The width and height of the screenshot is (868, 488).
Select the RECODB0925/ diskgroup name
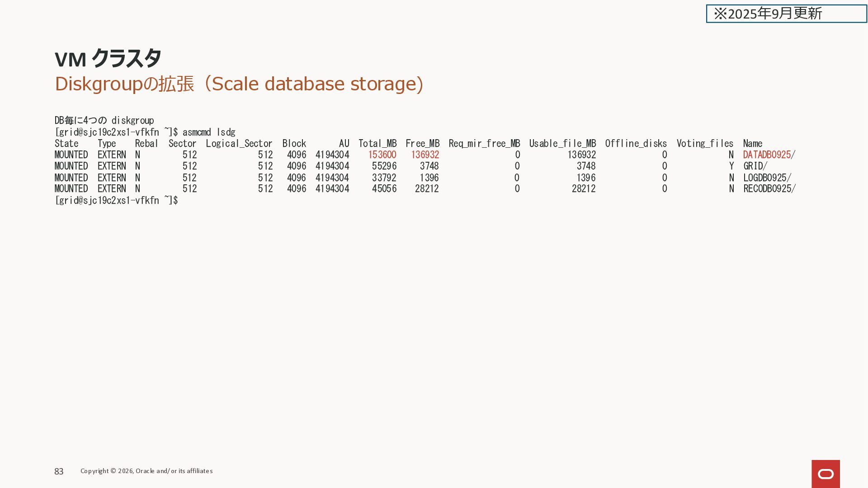[x=769, y=189]
